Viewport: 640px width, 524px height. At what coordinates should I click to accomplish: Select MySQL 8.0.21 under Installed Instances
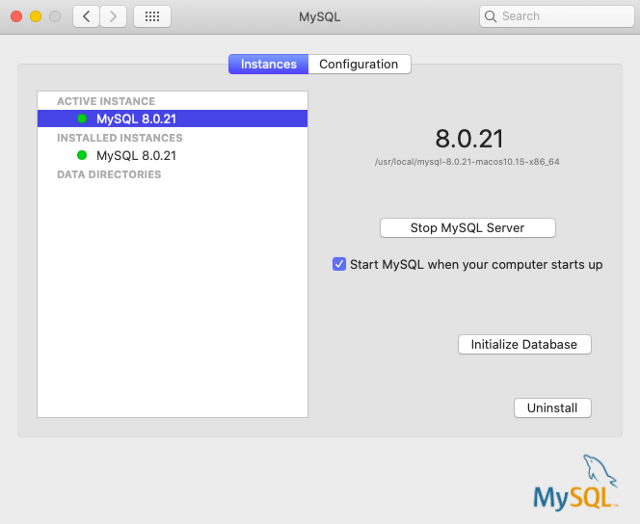pos(172,155)
